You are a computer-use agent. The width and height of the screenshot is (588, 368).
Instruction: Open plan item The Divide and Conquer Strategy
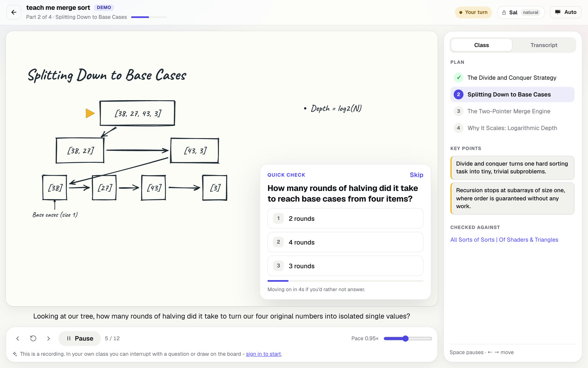512,78
